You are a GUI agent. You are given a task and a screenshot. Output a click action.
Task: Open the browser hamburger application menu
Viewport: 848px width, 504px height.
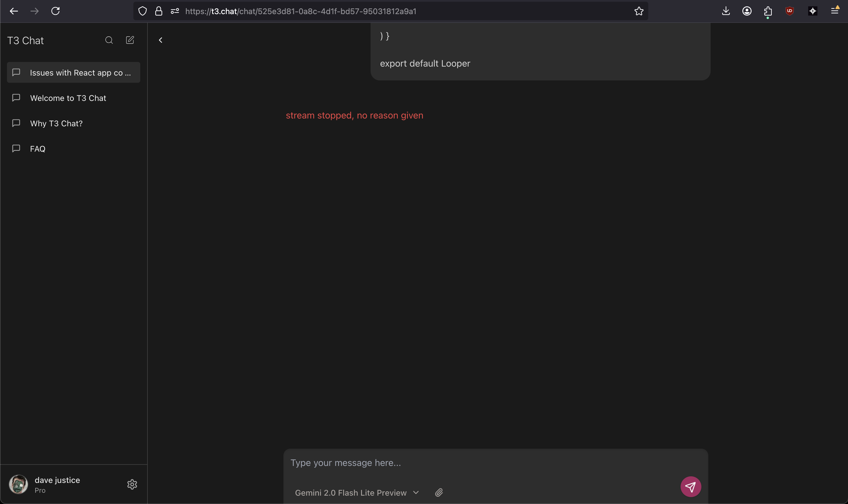tap(834, 11)
